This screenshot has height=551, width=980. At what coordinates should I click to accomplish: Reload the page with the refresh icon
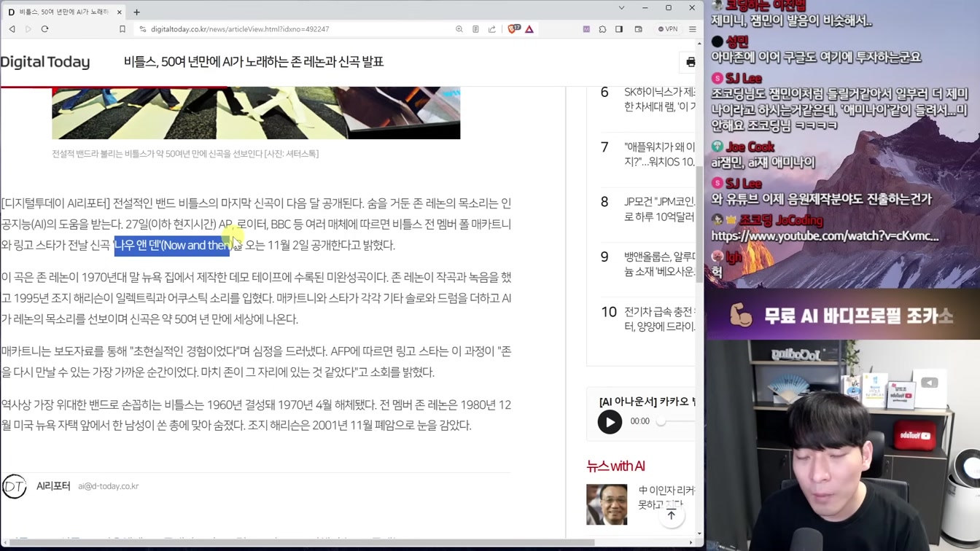[44, 29]
